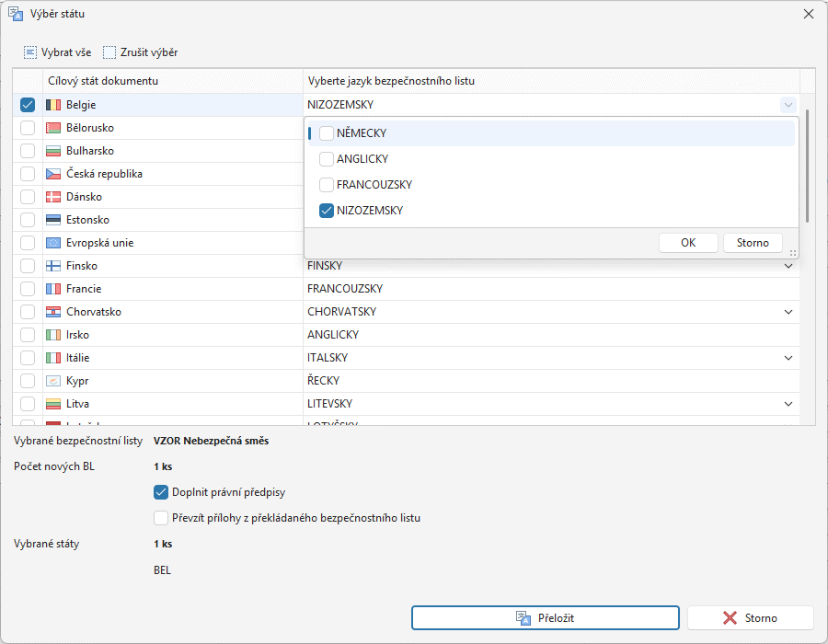Collapse the Belgie language dropdown arrow

[x=788, y=105]
